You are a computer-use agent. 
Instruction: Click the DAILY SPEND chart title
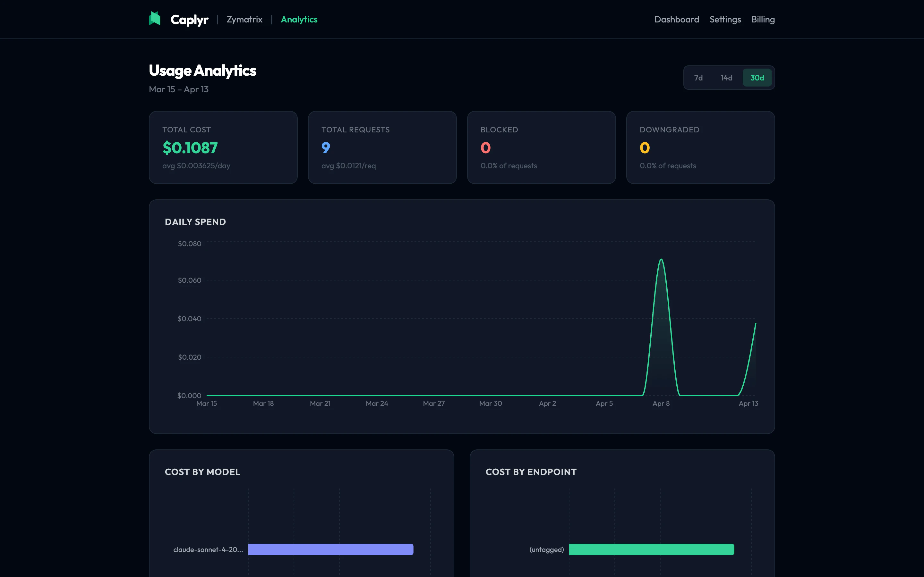click(195, 222)
